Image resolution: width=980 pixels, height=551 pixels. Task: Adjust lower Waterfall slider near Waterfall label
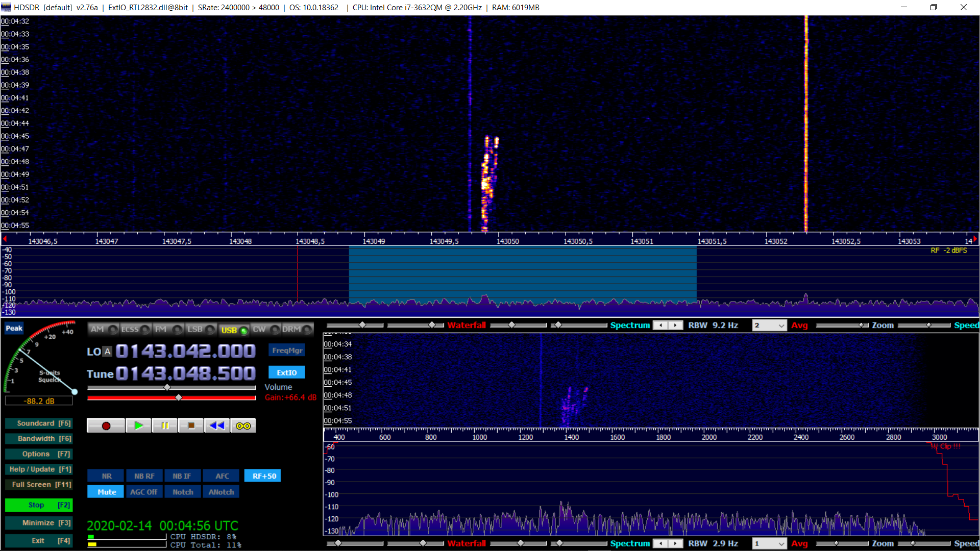click(x=423, y=543)
